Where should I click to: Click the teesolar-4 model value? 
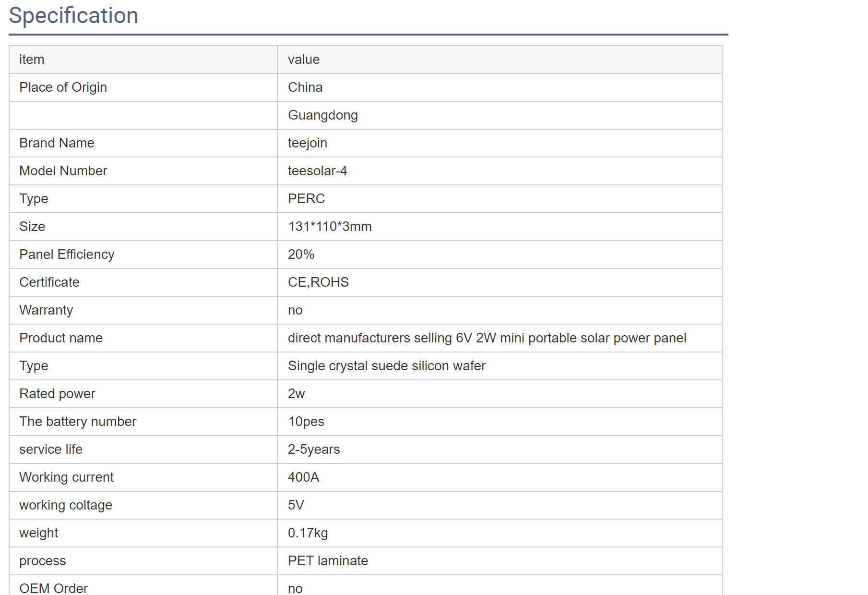(317, 171)
